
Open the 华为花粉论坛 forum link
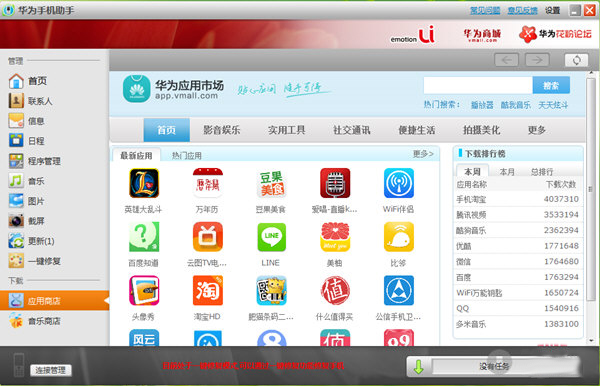click(555, 34)
